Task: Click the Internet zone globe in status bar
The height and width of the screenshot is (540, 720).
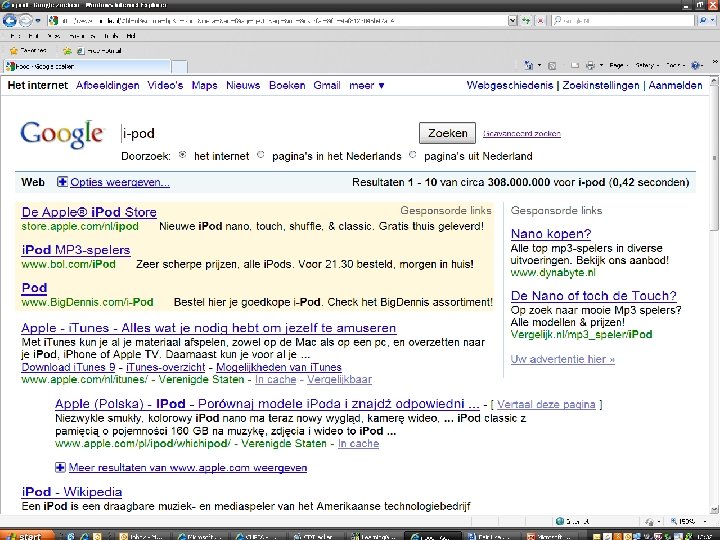Action: [560, 521]
